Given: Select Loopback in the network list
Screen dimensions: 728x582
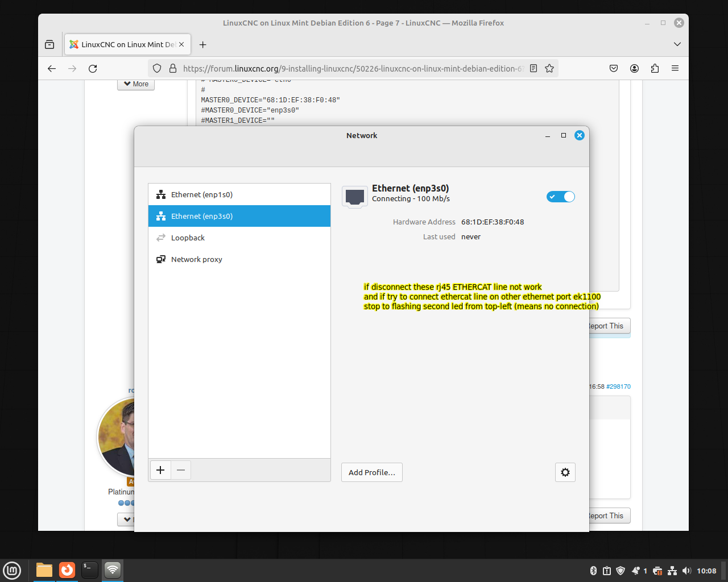Looking at the screenshot, I should 239,238.
